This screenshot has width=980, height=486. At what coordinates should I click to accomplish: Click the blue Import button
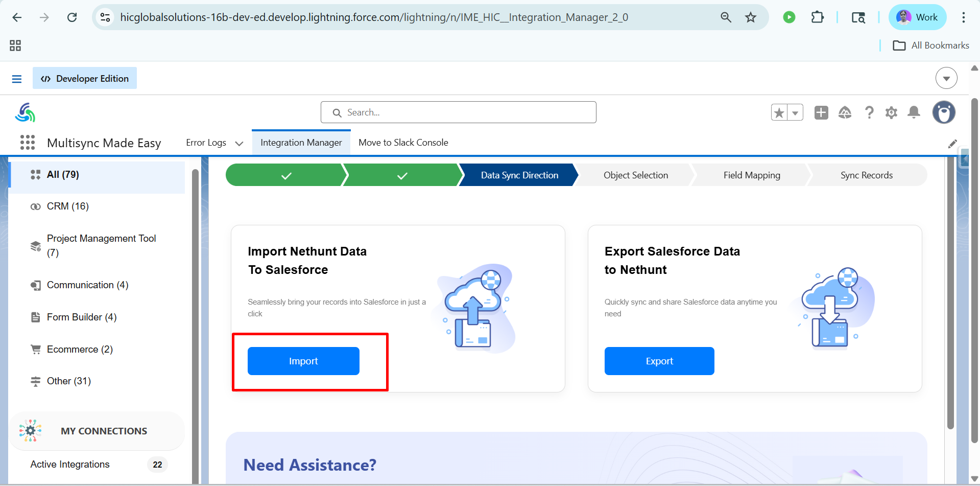pos(303,361)
